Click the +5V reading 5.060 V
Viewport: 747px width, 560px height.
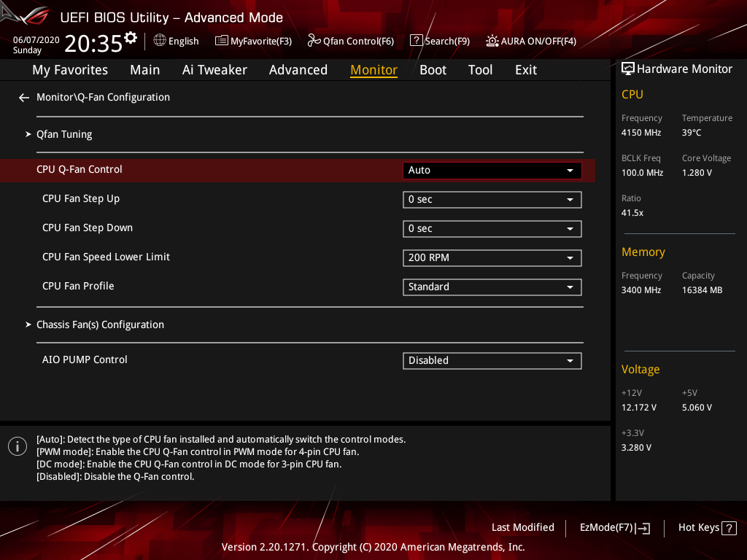pyautogui.click(x=697, y=408)
